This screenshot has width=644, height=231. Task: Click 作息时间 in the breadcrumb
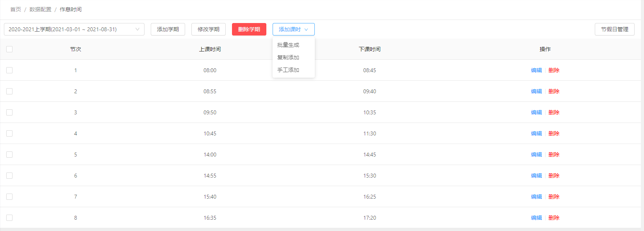(71, 9)
